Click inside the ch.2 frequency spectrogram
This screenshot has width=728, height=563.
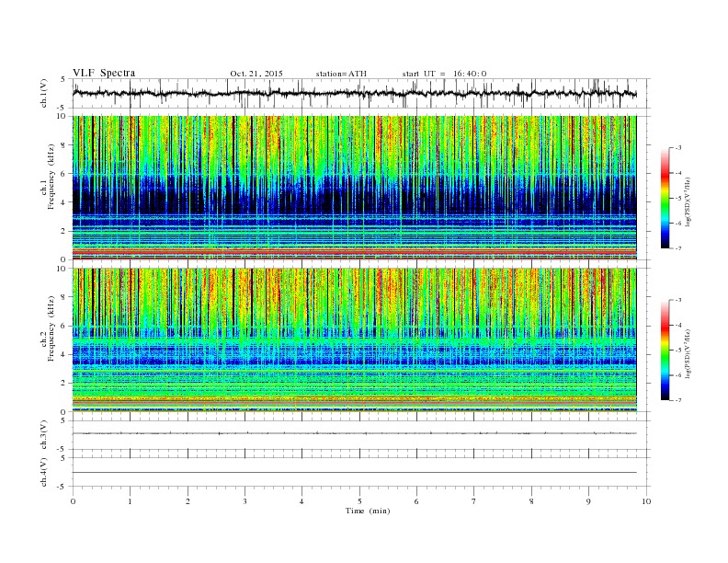[354, 340]
